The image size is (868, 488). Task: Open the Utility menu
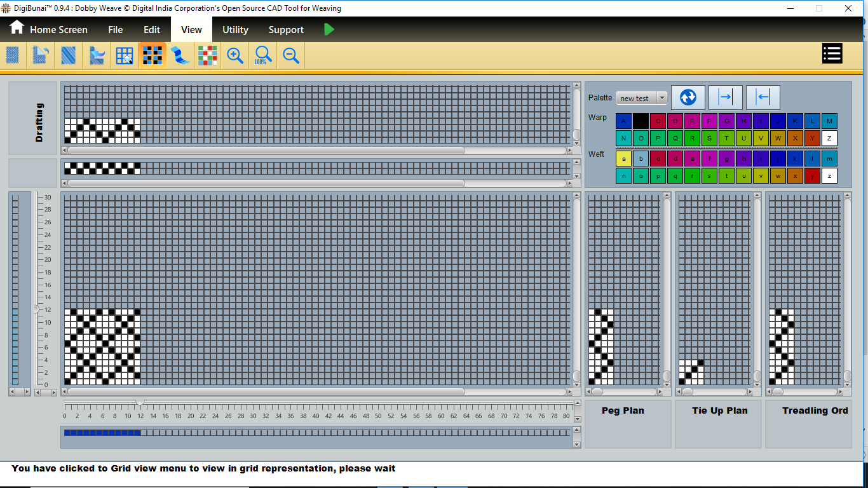tap(235, 30)
